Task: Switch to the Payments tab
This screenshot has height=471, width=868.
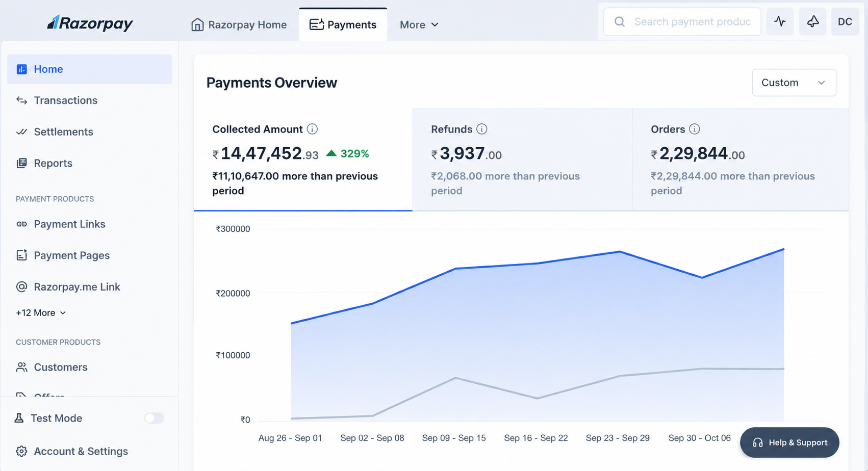Action: (x=343, y=24)
